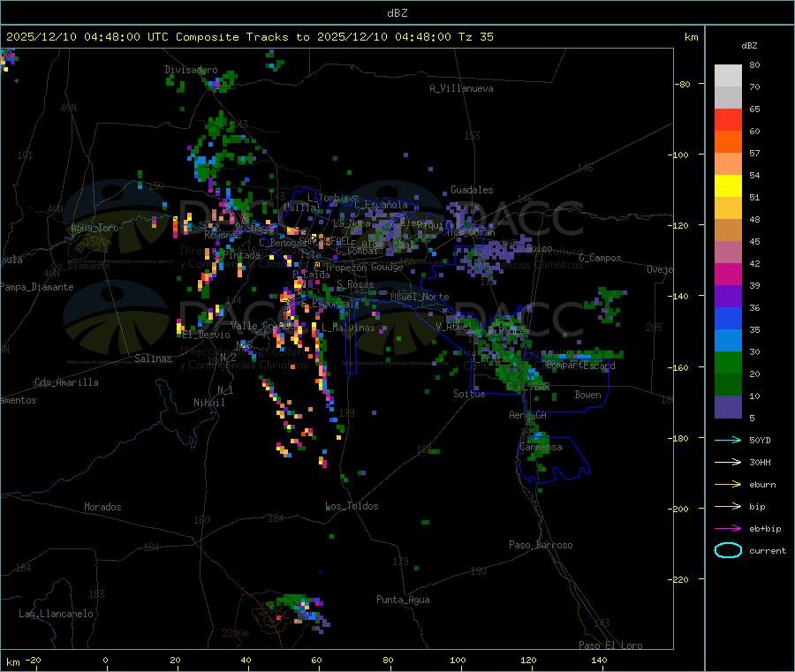Viewport: 795px width, 672px height.
Task: Click the cyan 50YD arrow icon
Action: point(728,440)
